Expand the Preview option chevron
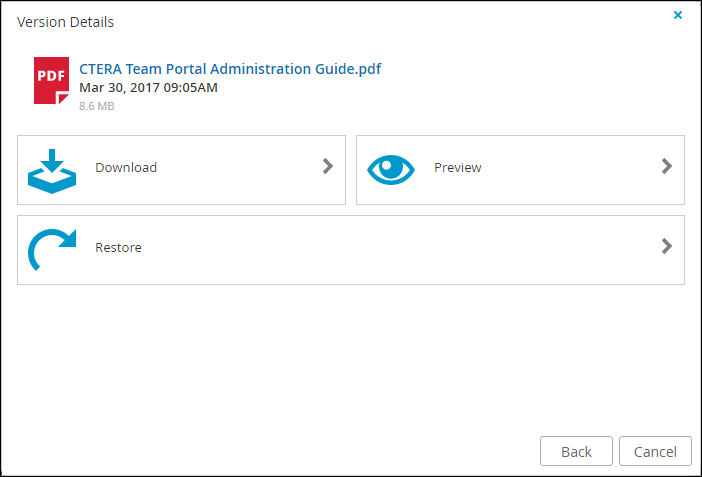702x477 pixels. (667, 166)
